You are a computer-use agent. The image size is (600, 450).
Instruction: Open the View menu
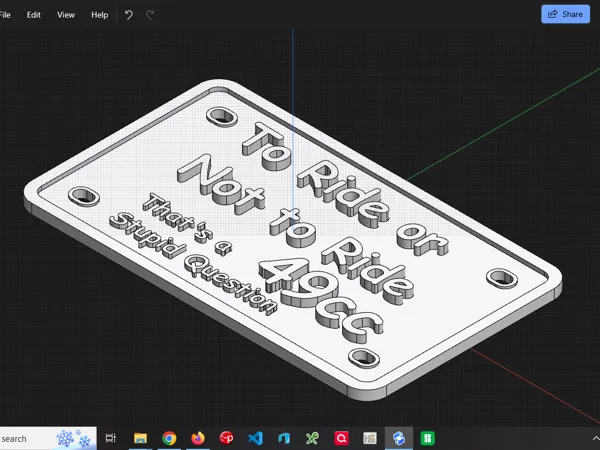point(66,15)
